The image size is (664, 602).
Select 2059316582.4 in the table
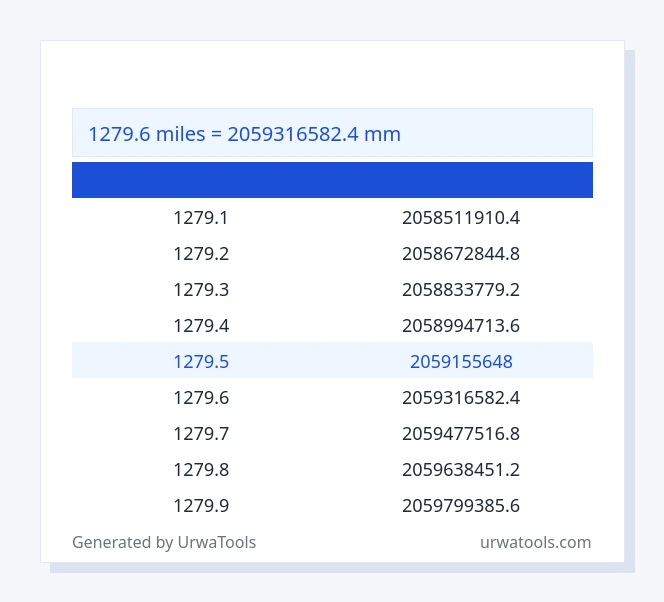[461, 398]
